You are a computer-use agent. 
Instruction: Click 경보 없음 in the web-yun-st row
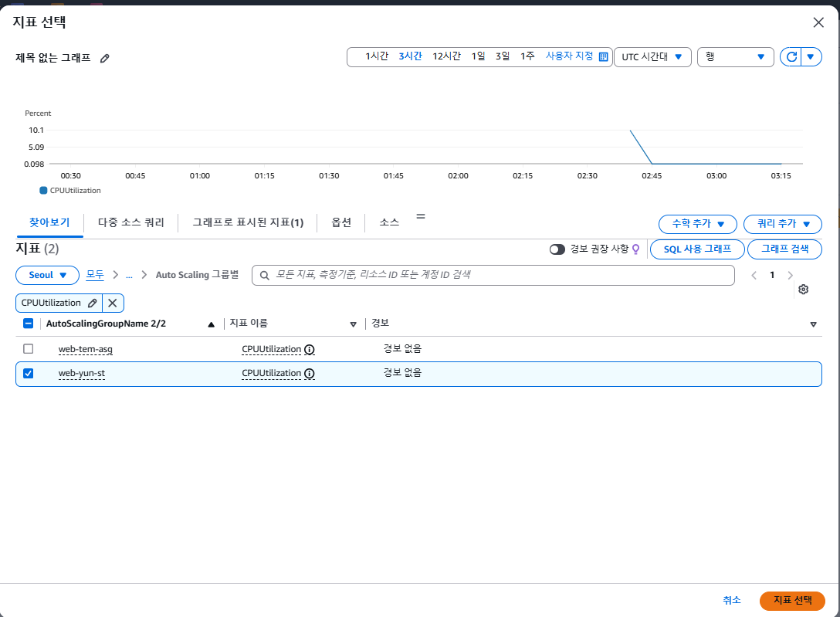tap(402, 373)
